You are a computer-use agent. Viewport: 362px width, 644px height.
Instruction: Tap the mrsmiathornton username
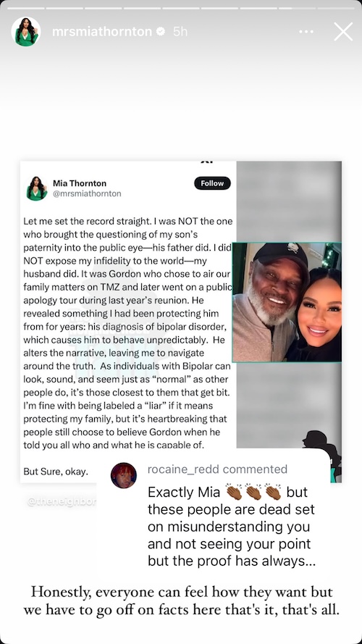[102, 32]
